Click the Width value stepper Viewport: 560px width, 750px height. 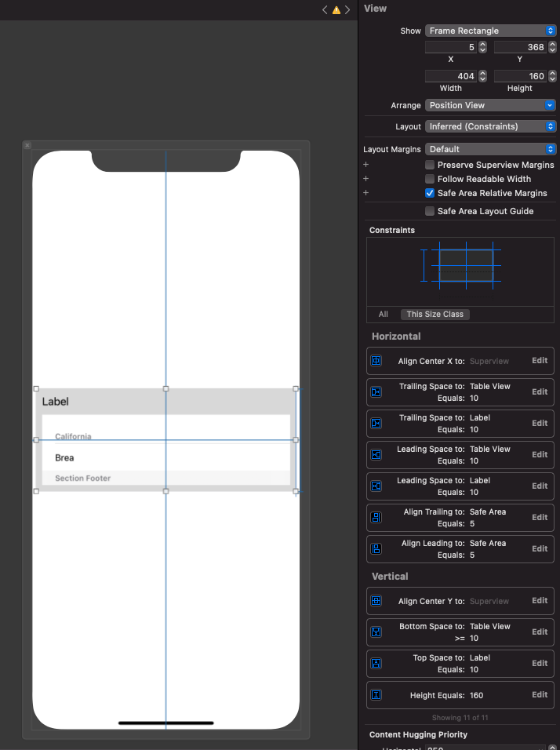[x=482, y=76]
